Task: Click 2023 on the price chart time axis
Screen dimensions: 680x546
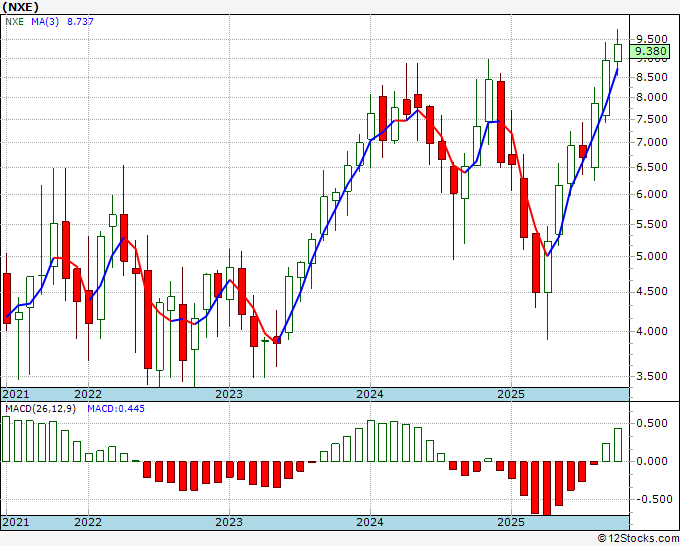Action: (229, 394)
